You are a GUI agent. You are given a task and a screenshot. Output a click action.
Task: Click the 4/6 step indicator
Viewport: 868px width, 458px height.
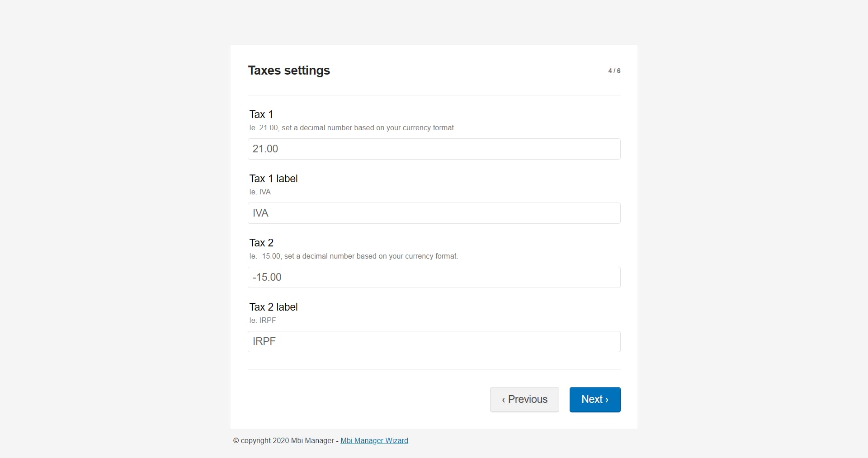coord(614,71)
